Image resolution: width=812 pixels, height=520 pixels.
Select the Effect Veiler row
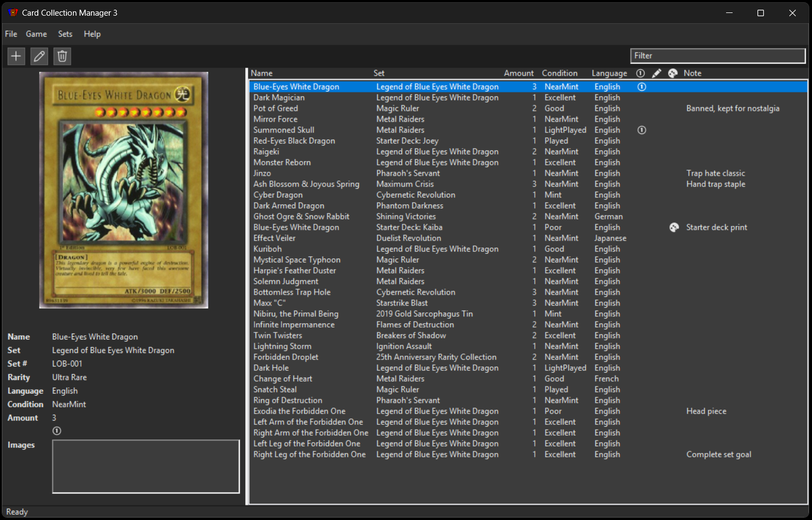pos(528,238)
